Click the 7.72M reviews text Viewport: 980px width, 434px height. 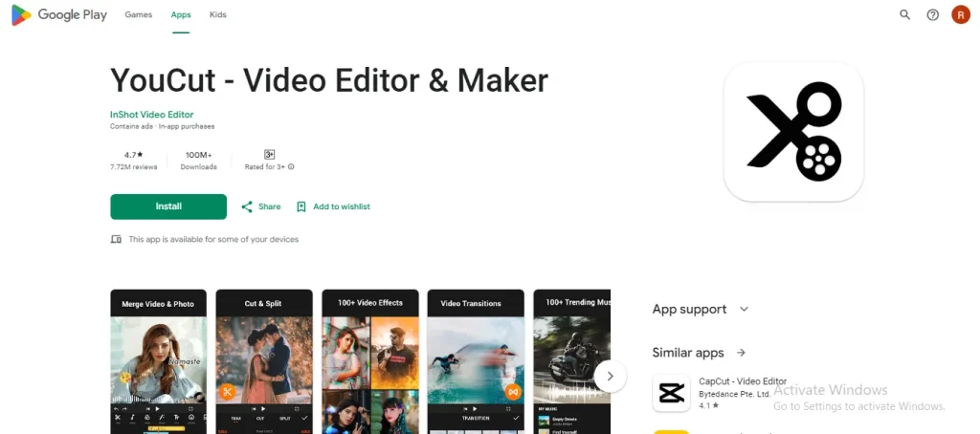click(x=133, y=166)
